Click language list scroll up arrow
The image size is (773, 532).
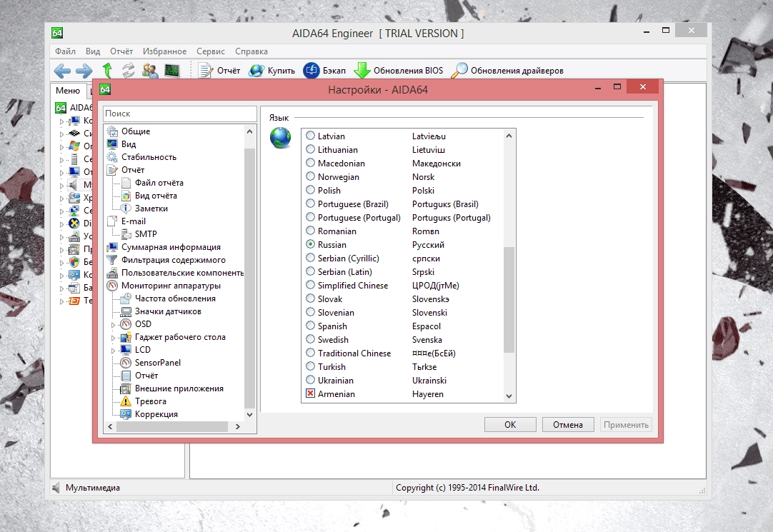tap(509, 136)
